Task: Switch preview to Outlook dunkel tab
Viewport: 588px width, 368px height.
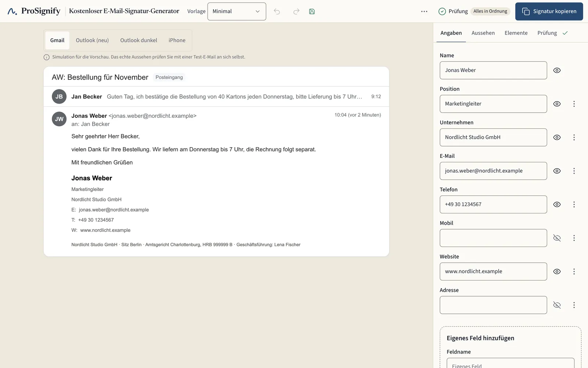Action: [139, 40]
